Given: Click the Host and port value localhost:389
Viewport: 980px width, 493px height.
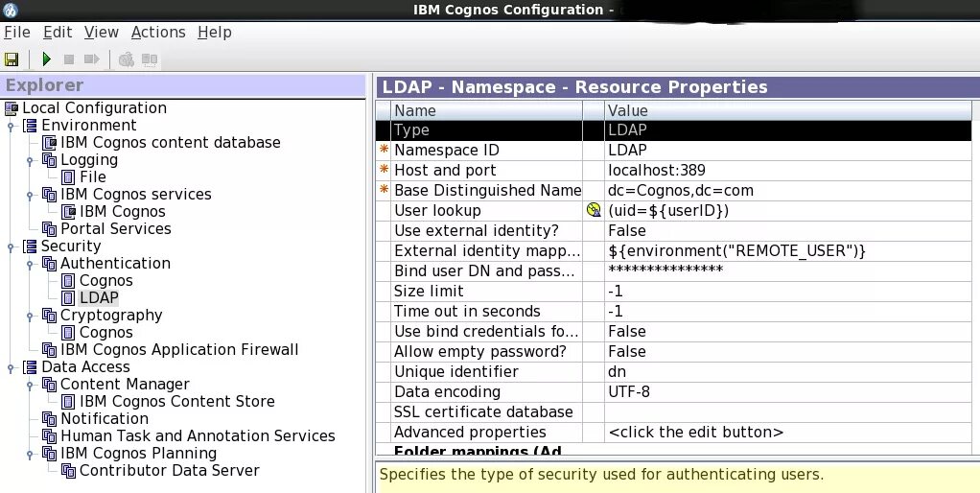Looking at the screenshot, I should pos(788,170).
